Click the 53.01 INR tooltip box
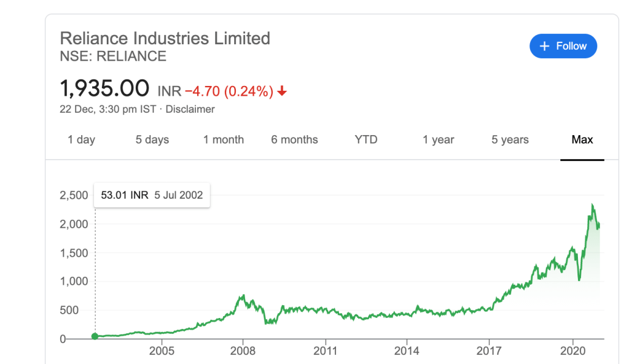The height and width of the screenshot is (364, 621). click(152, 196)
